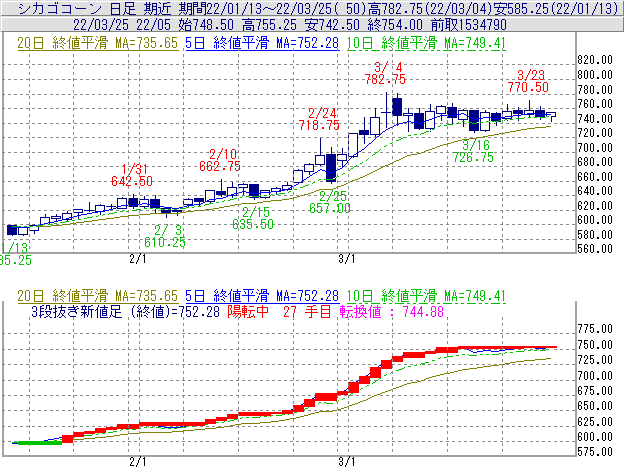This screenshot has width=624, height=475.
Task: Click the 3/4 high label 782.75
Action: (385, 80)
